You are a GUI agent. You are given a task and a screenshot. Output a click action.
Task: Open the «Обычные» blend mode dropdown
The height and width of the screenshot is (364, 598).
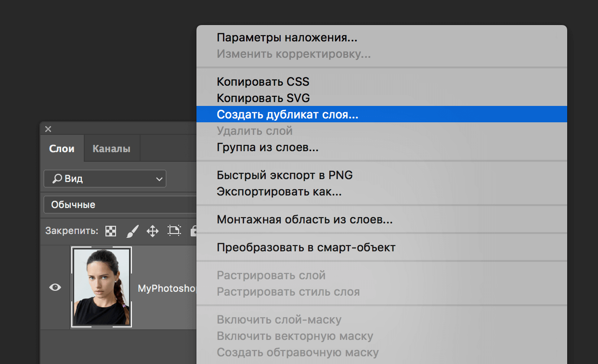(x=119, y=205)
